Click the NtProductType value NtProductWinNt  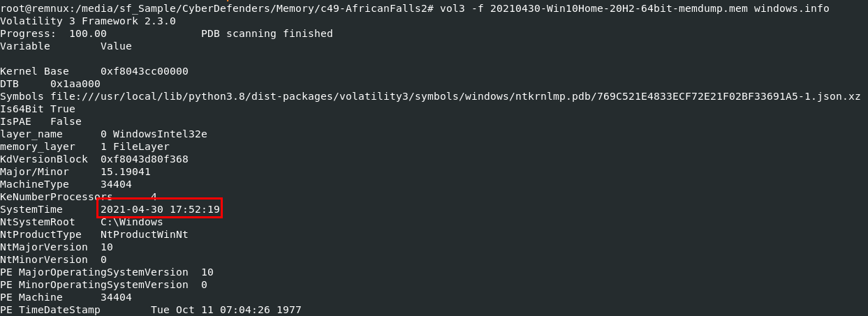[144, 234]
